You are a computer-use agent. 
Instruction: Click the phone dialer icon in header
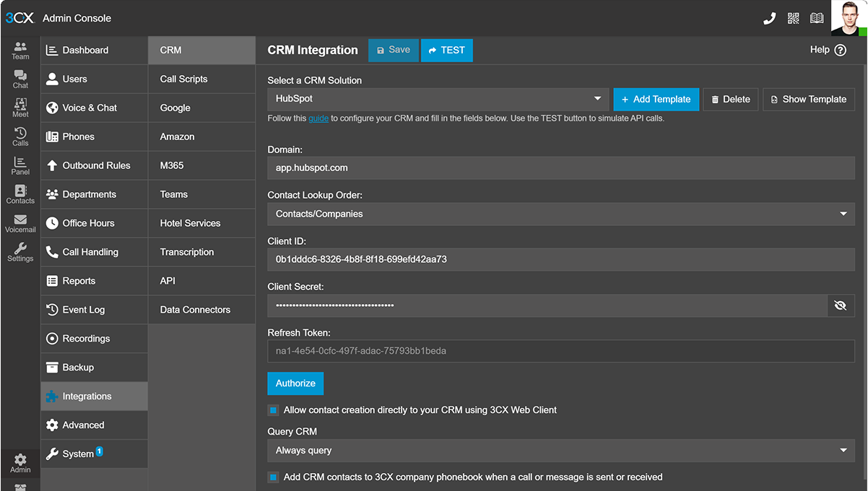pyautogui.click(x=769, y=18)
